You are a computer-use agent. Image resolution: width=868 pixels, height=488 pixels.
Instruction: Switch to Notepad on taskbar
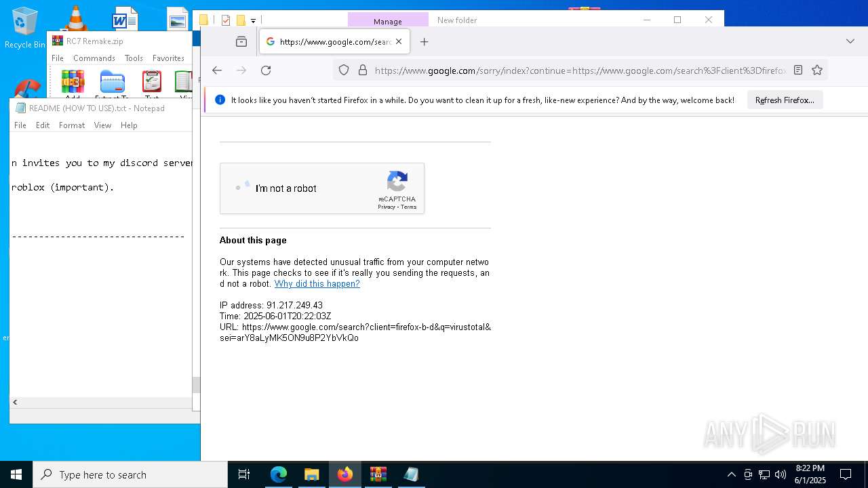411,474
